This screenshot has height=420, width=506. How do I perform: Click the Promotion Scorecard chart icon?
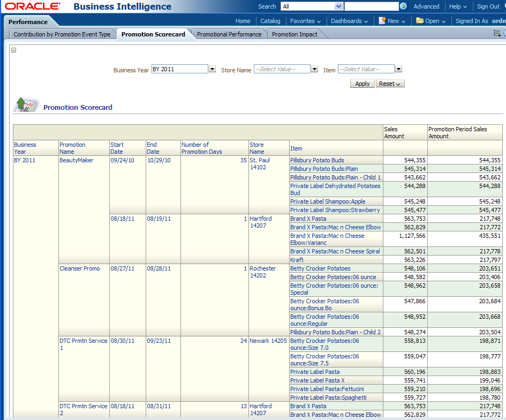(26, 105)
